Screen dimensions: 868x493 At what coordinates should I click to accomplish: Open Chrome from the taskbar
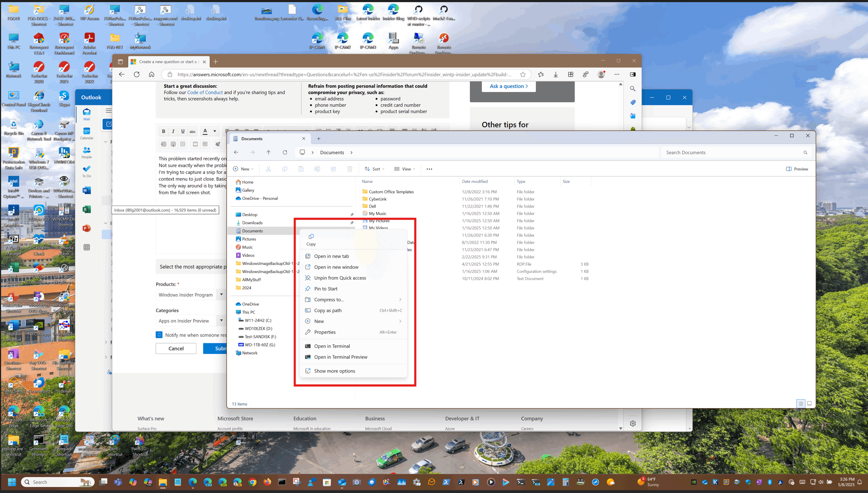(252, 482)
